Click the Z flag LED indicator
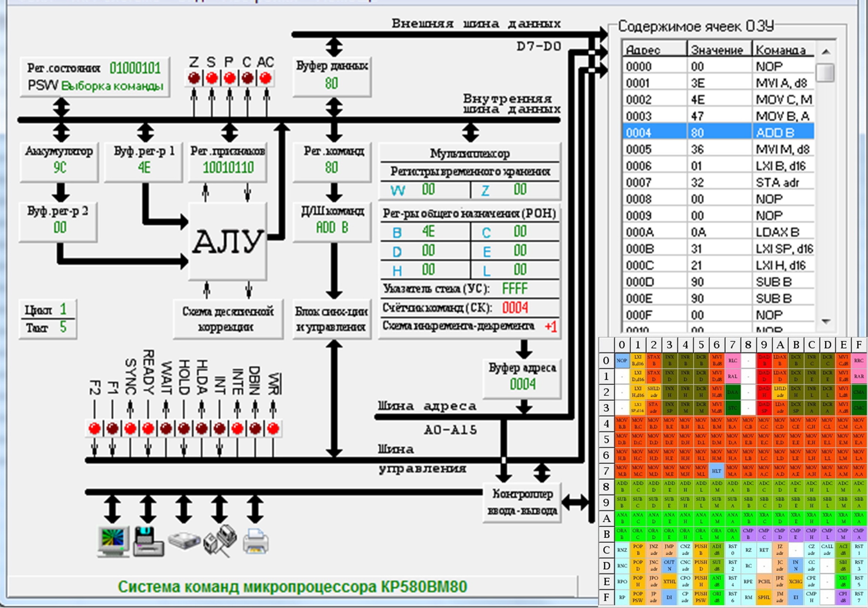Image resolution: width=868 pixels, height=608 pixels. 194,78
